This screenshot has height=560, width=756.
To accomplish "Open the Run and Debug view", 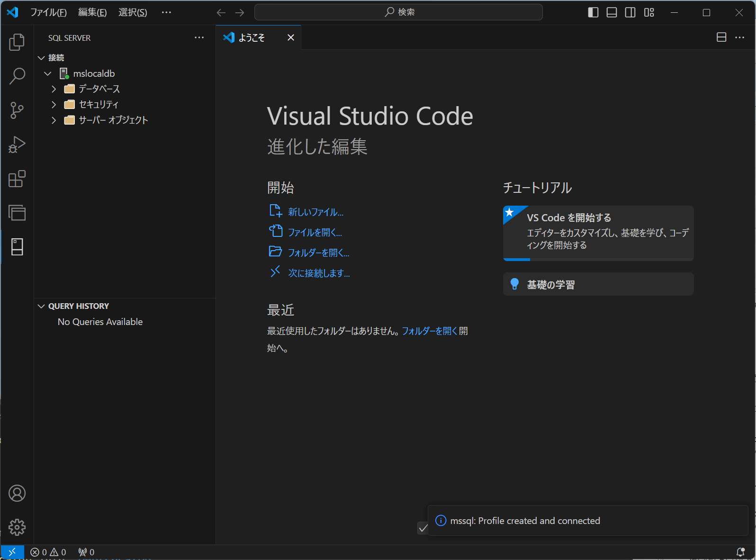I will tap(17, 145).
